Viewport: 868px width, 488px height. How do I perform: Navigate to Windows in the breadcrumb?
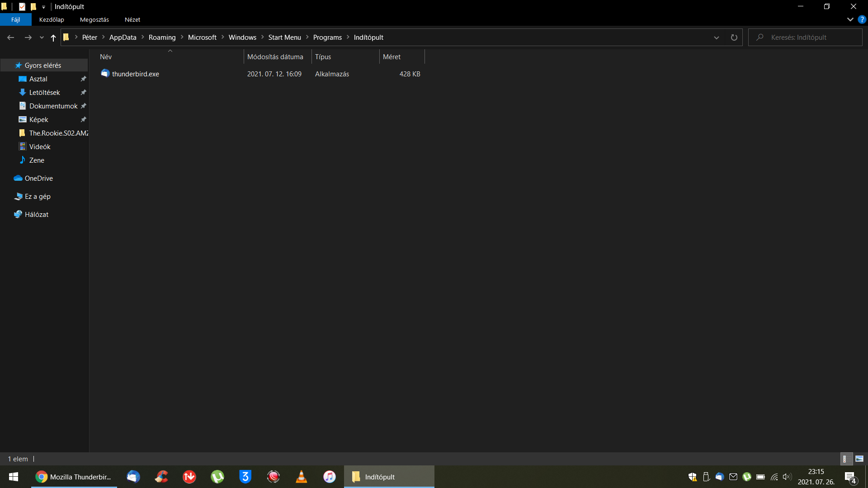click(x=242, y=38)
